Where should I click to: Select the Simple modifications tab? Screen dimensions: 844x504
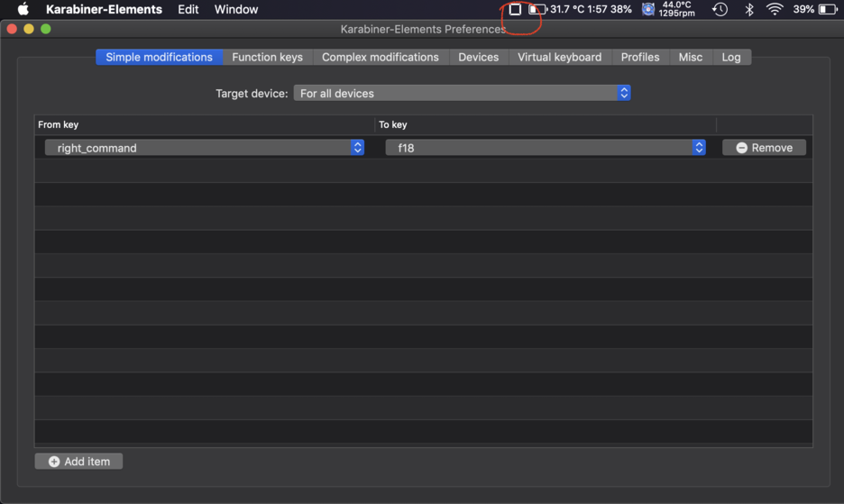pos(160,57)
